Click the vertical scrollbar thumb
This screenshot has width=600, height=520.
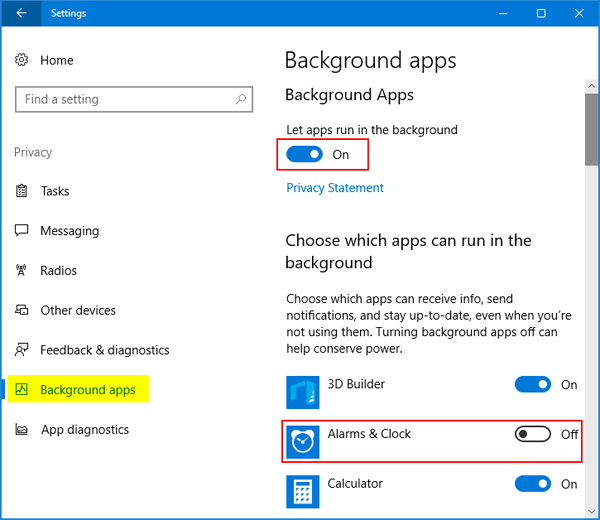[x=591, y=130]
